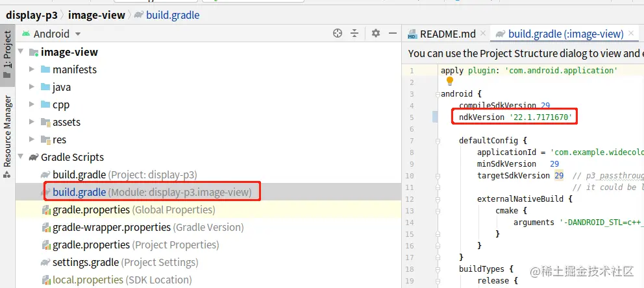Expand the assets folder
This screenshot has width=644, height=288.
tap(32, 122)
